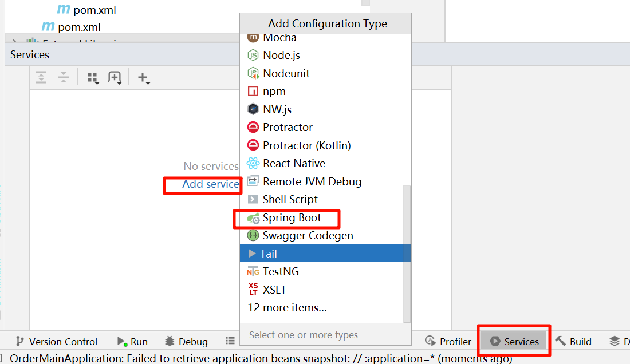Click the Tail play arrow icon
The width and height of the screenshot is (630, 364).
pos(252,254)
